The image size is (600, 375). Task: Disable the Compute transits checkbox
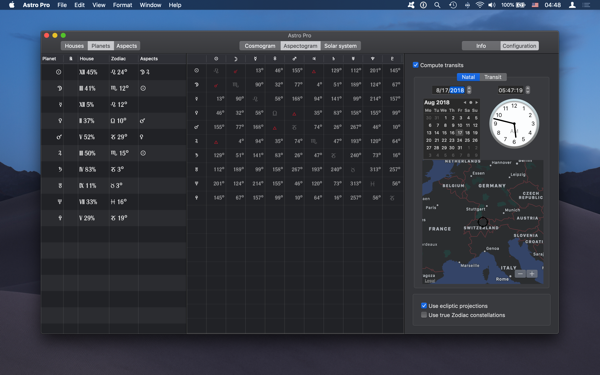click(x=416, y=65)
